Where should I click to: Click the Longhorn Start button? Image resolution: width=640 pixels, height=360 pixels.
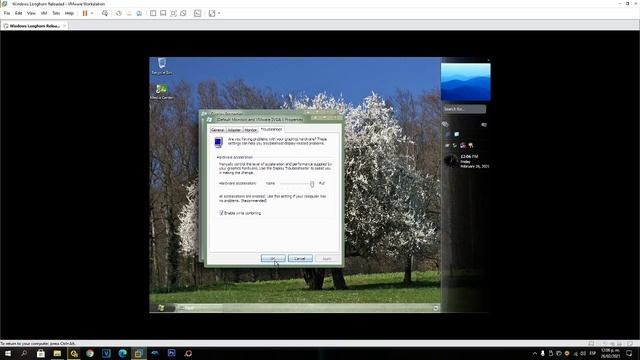point(161,308)
